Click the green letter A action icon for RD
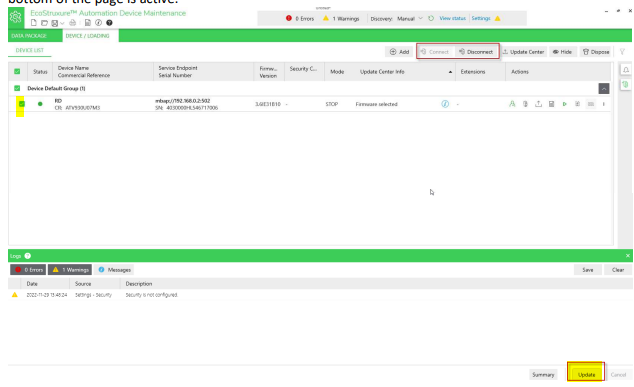Viewport: 634px width, 387px height. (512, 104)
